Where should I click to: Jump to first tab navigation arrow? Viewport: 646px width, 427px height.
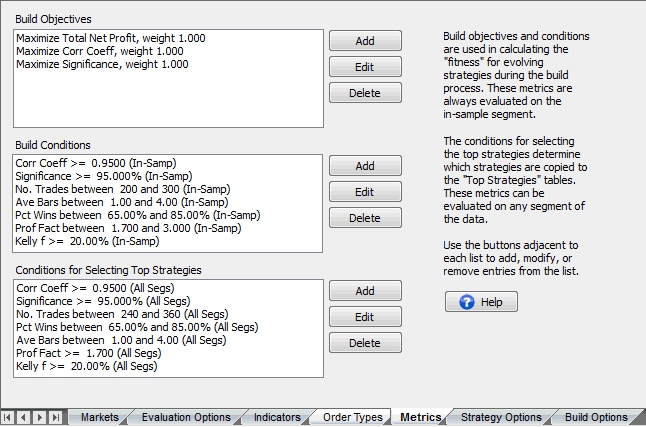coord(8,417)
